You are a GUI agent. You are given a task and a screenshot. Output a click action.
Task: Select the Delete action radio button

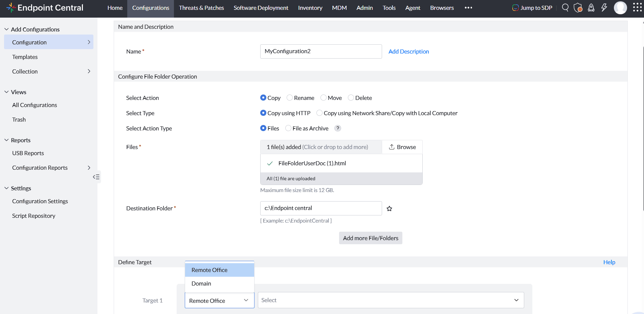[351, 98]
